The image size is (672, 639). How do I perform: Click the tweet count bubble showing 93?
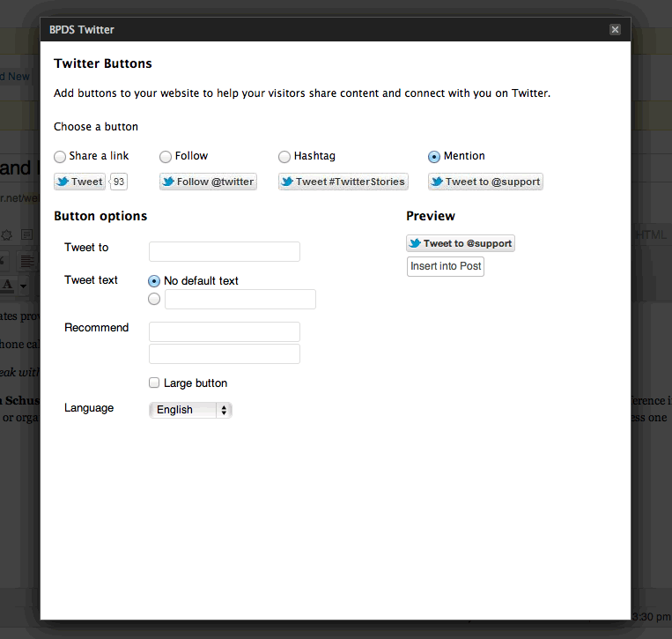pyautogui.click(x=119, y=182)
